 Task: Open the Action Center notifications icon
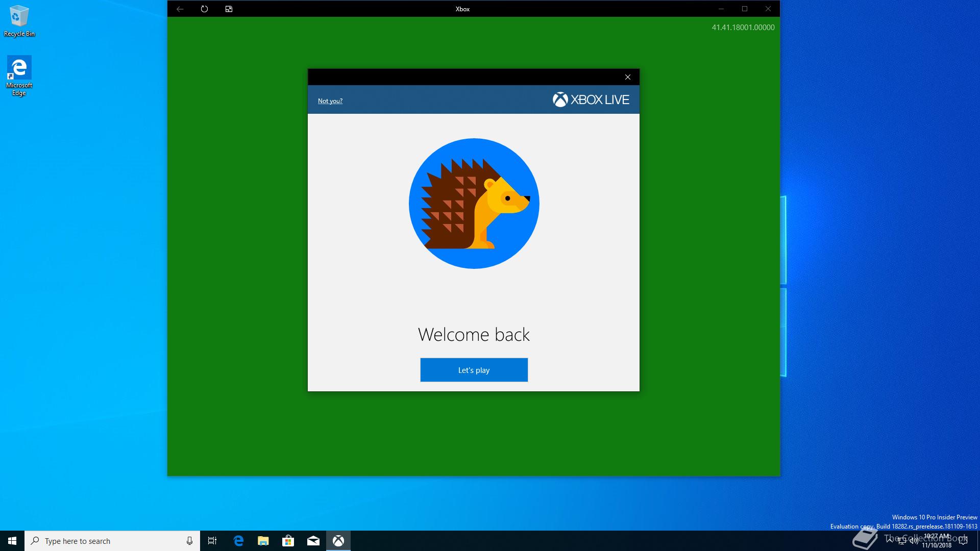[963, 541]
